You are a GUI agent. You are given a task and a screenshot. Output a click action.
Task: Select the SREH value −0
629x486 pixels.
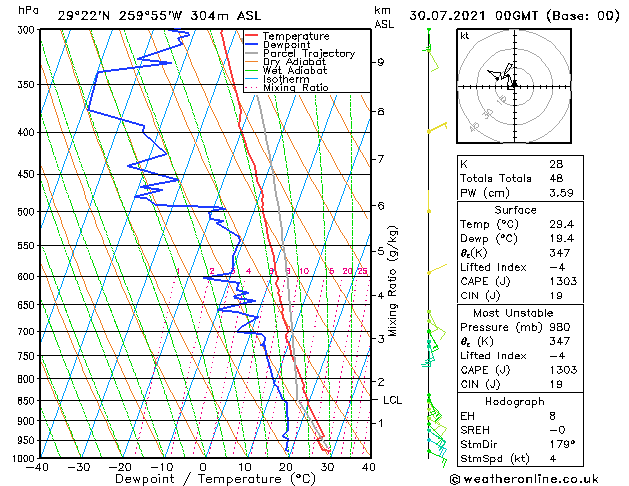point(557,430)
